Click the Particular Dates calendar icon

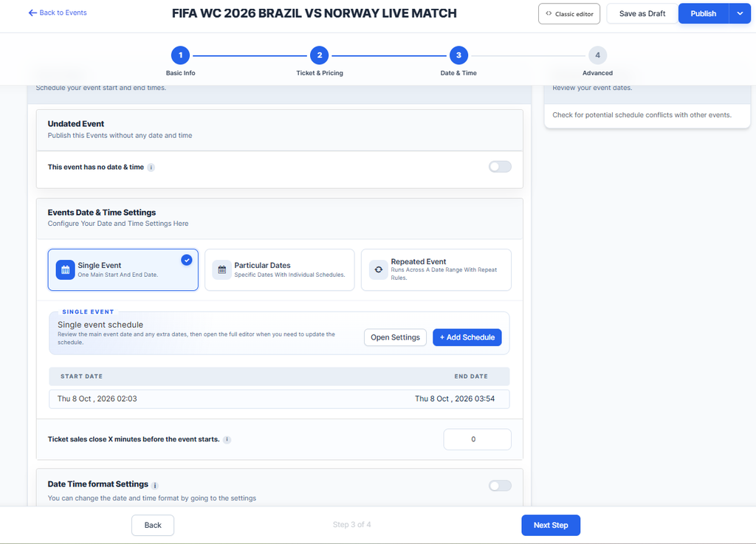tap(221, 270)
